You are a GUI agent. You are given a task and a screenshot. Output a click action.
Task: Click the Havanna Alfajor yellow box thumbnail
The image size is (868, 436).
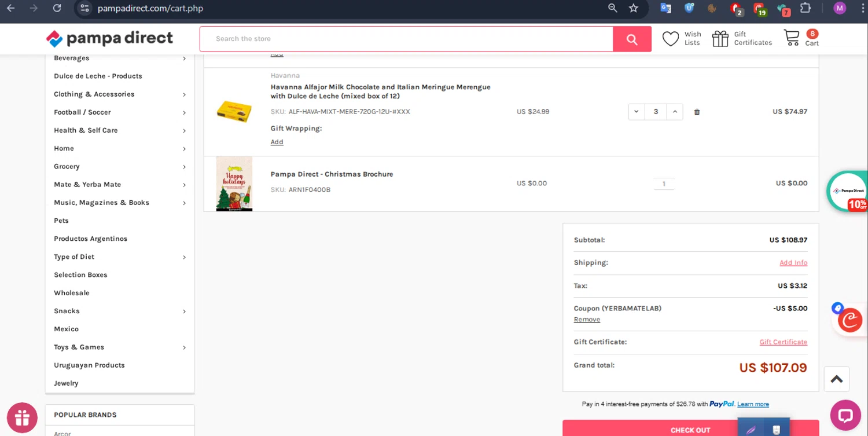(x=234, y=112)
